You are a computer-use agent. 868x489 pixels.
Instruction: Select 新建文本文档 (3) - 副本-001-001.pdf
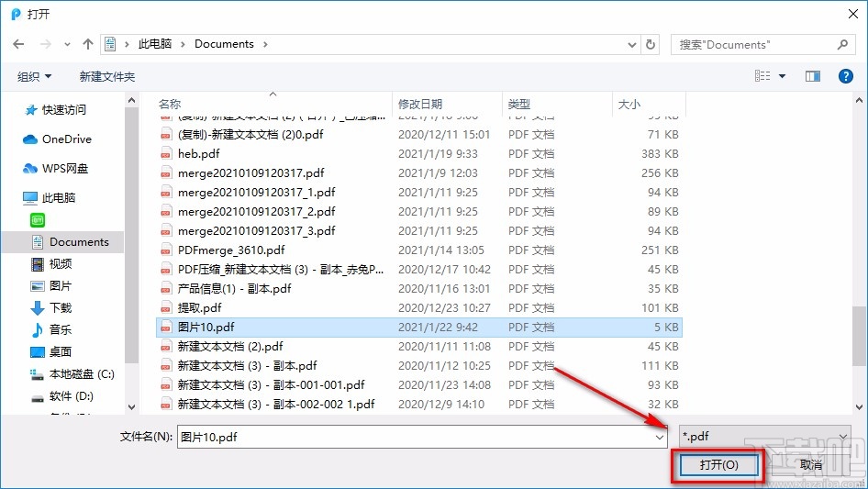tap(419, 385)
